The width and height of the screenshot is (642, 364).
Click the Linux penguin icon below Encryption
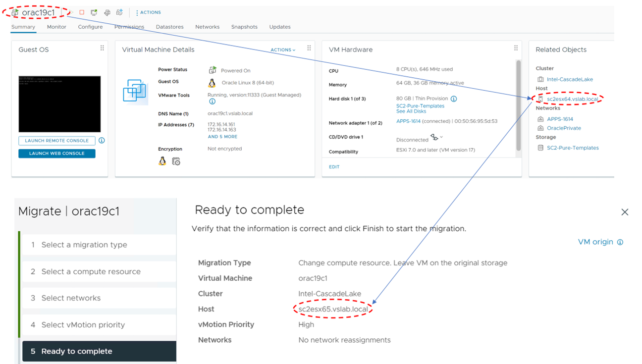coord(162,161)
